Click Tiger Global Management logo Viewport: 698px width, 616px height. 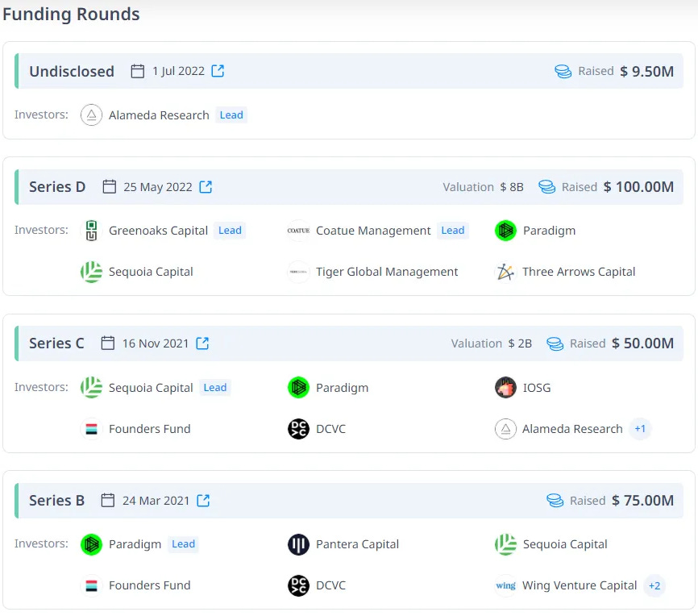(298, 272)
